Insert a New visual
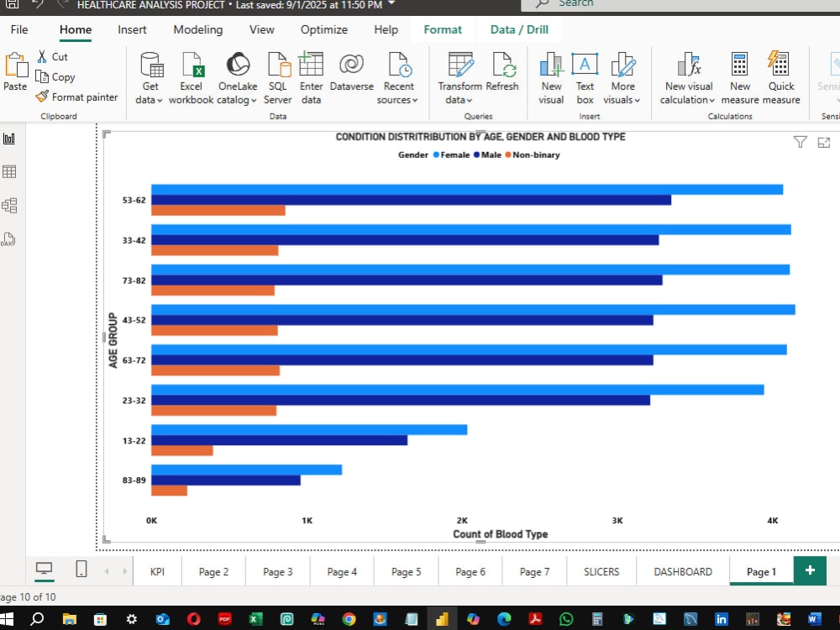The image size is (840, 630). 551,78
